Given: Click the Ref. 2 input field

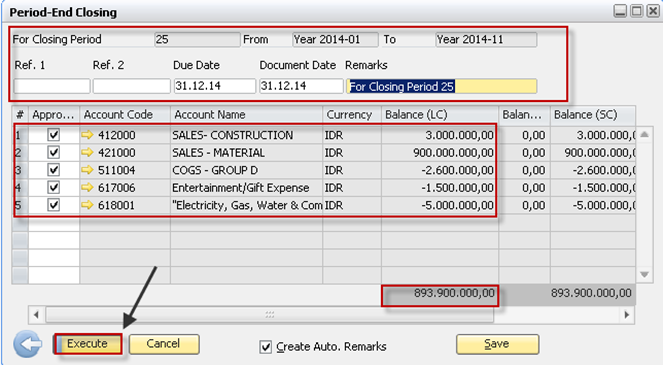Looking at the screenshot, I should (x=132, y=86).
